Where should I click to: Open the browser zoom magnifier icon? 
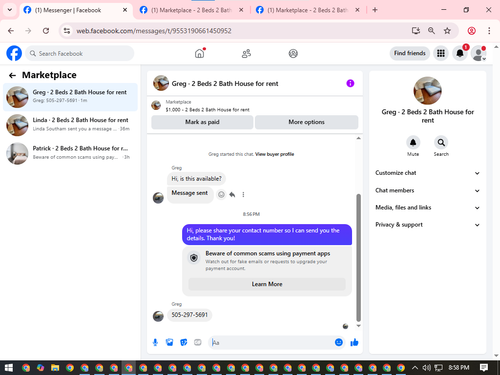pos(431,31)
